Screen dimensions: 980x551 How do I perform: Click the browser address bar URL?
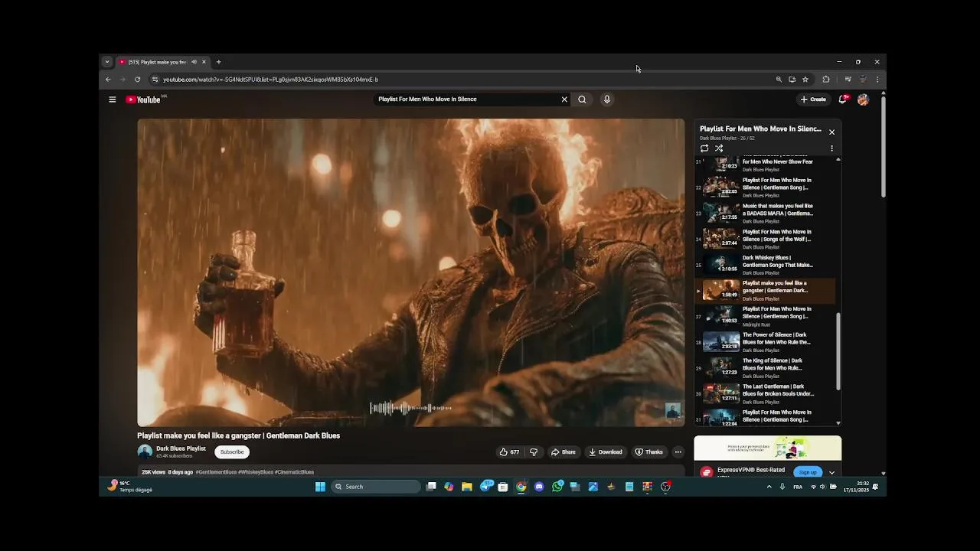[270, 80]
